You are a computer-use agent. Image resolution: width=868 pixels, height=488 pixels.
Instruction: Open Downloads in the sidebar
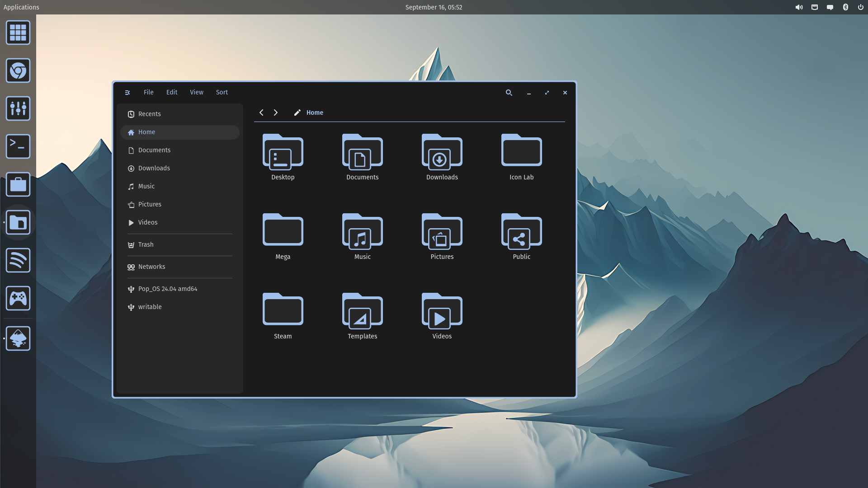[x=180, y=168]
